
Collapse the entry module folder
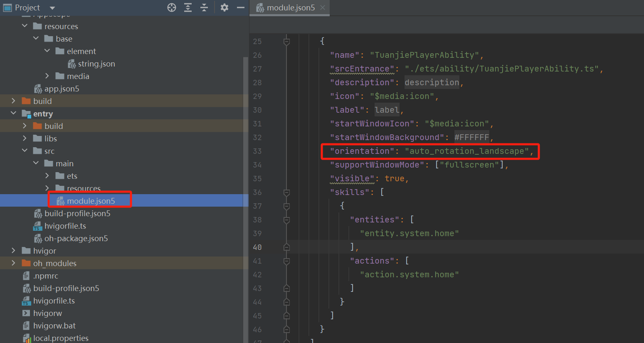pyautogui.click(x=13, y=114)
